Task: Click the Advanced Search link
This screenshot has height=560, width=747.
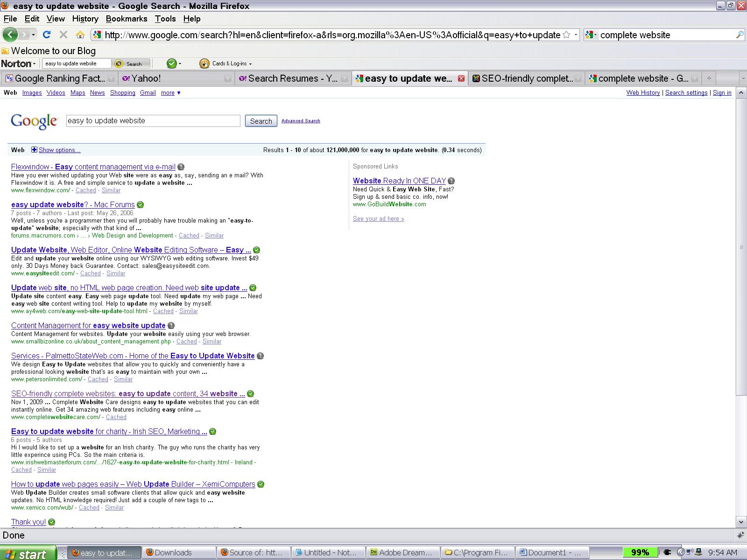Action: (301, 121)
